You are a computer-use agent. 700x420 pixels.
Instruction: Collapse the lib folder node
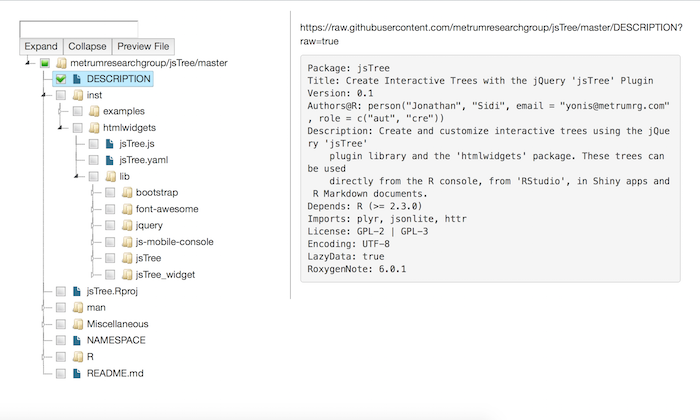[76, 176]
